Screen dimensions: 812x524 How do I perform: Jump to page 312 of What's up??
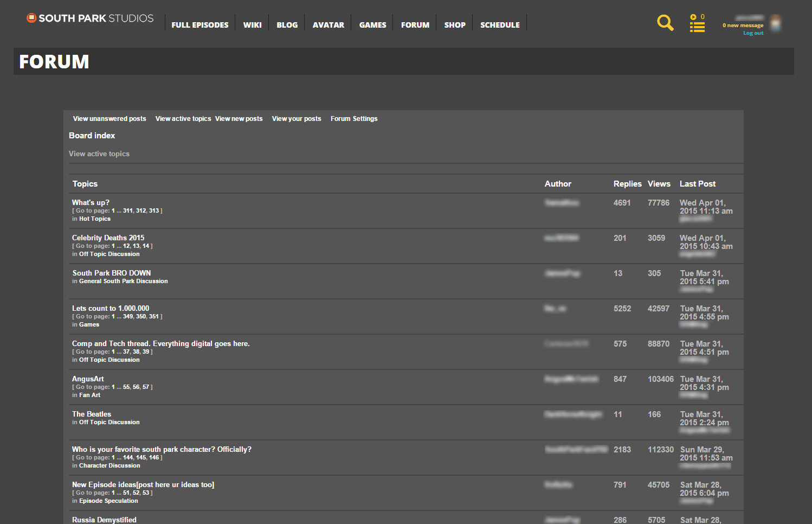pos(141,210)
